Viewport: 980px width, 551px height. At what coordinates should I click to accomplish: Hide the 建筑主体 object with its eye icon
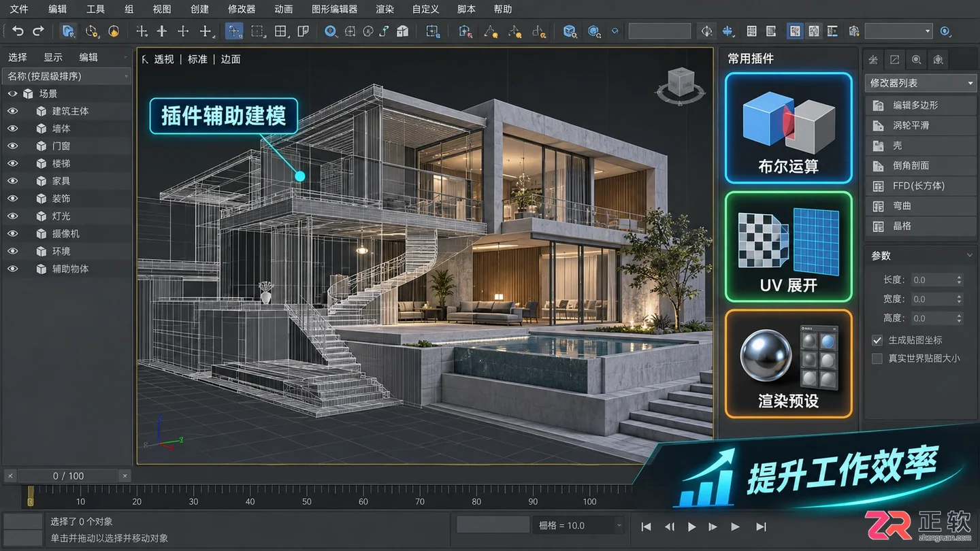click(12, 111)
